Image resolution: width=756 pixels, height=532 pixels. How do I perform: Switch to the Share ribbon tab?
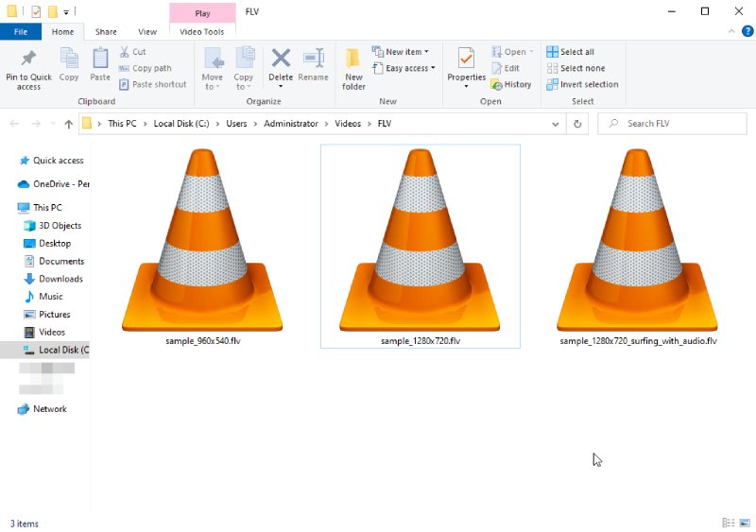click(106, 32)
